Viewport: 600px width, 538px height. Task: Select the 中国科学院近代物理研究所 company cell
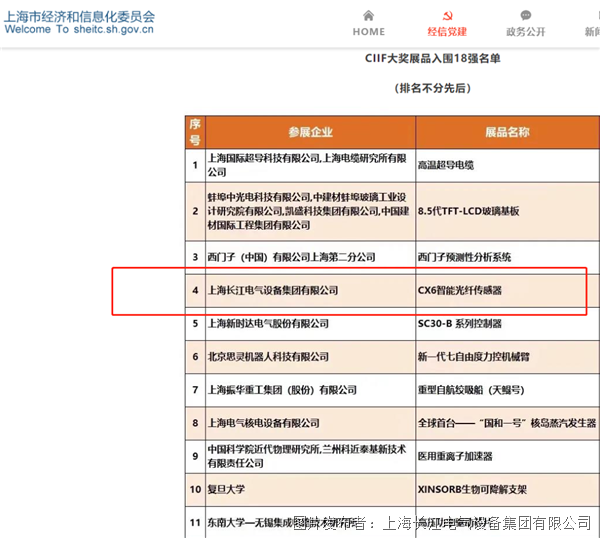310,456
